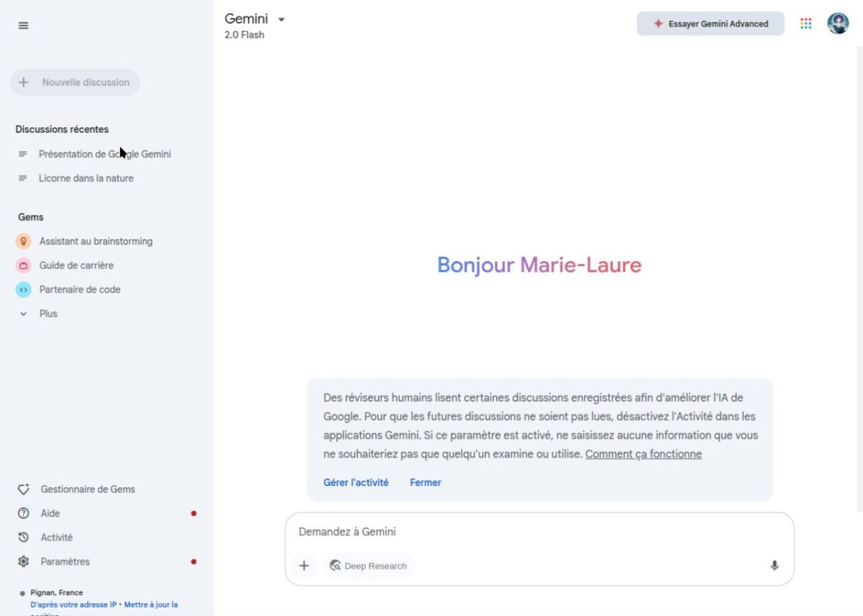Click the 2.0 Flash model label
The width and height of the screenshot is (863, 616).
pyautogui.click(x=245, y=35)
